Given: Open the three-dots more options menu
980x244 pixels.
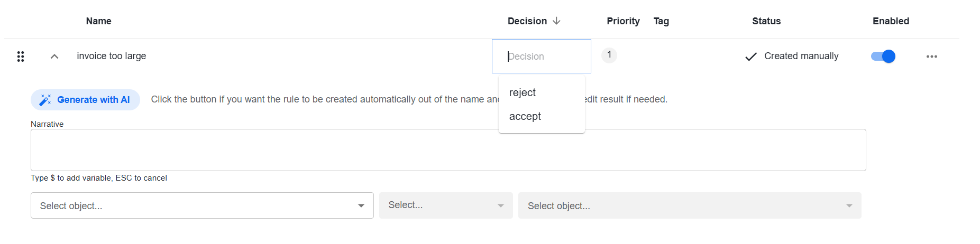Looking at the screenshot, I should point(932,57).
